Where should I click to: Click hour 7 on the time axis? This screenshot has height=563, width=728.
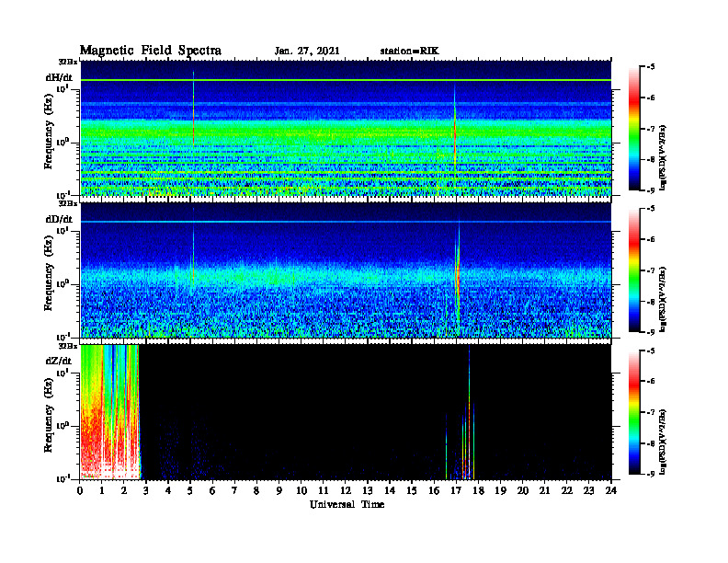[235, 491]
